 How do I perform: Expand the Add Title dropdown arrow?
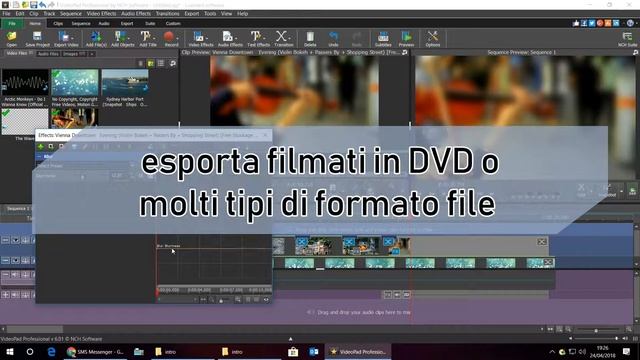pos(154,38)
